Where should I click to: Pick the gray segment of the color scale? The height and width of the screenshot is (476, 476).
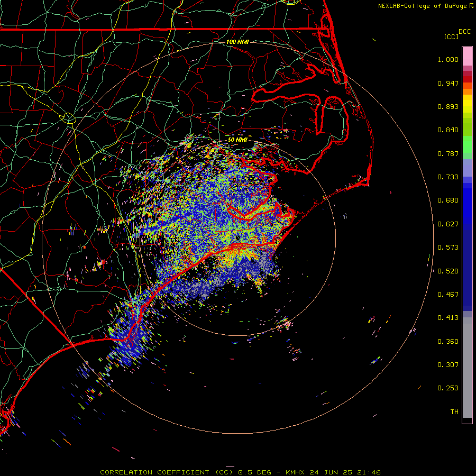point(467,368)
